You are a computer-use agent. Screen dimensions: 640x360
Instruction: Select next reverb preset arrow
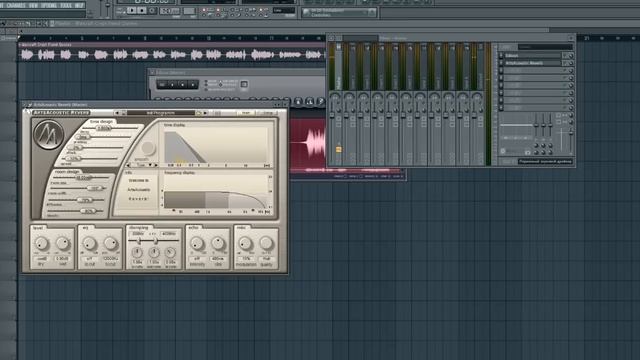click(x=205, y=113)
